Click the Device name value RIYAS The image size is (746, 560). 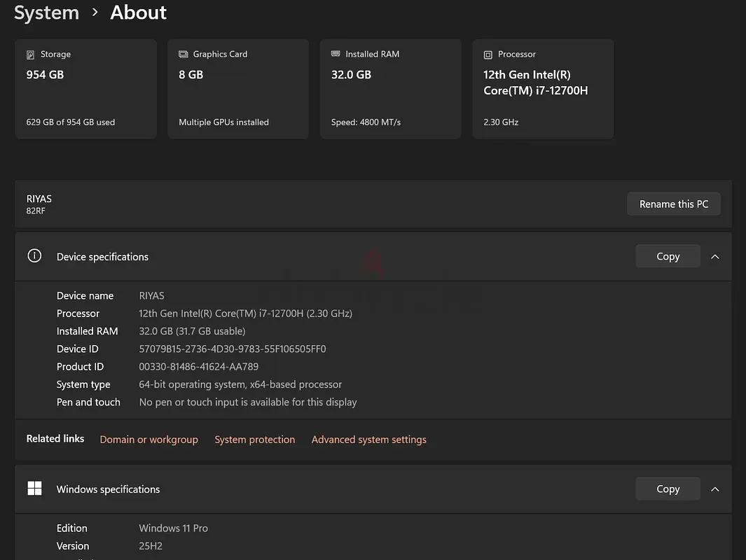(151, 295)
